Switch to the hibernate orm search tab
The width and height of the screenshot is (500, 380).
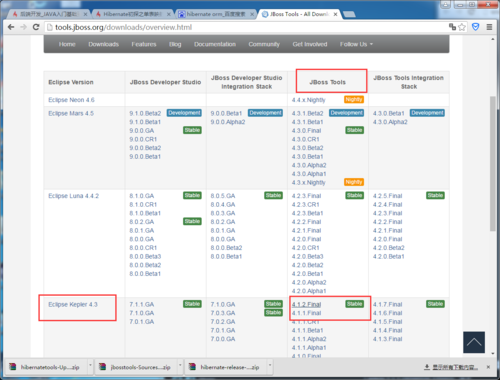click(216, 14)
